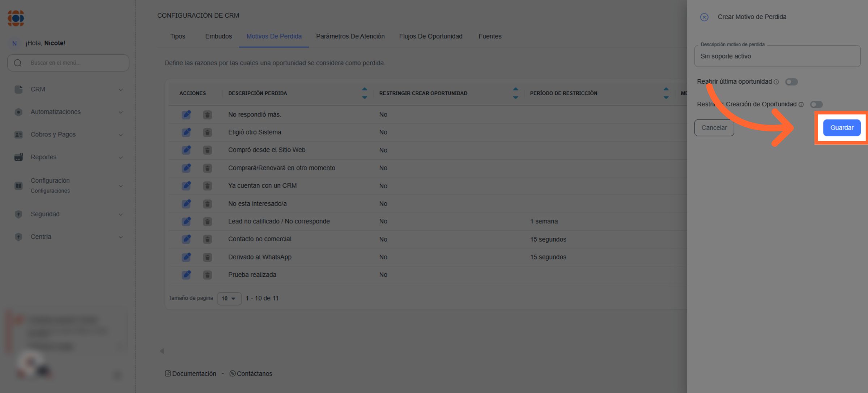Viewport: 868px width, 393px height.
Task: Click info icon beside Restringir Creación de Oportunidad
Action: [x=801, y=105]
